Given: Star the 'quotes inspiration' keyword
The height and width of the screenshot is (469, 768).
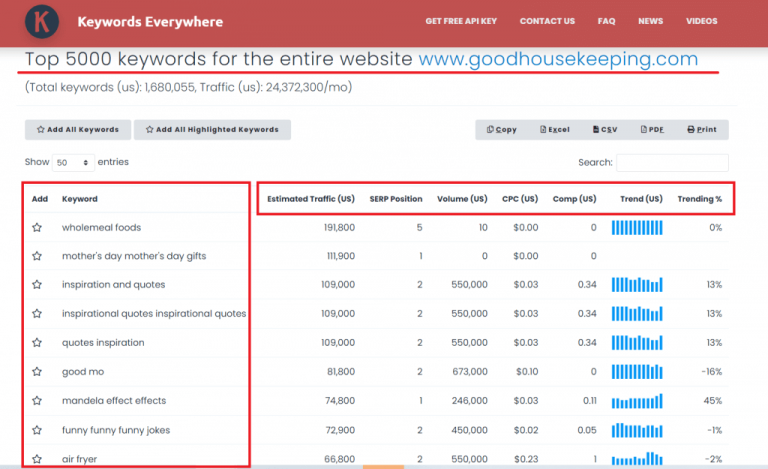Looking at the screenshot, I should click(x=37, y=343).
